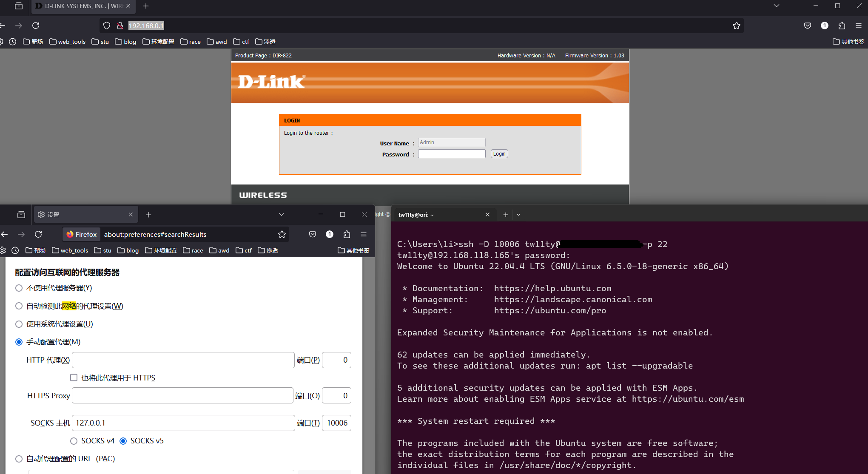Open history clock icon in top bookmarks bar
The height and width of the screenshot is (474, 868).
coord(13,42)
